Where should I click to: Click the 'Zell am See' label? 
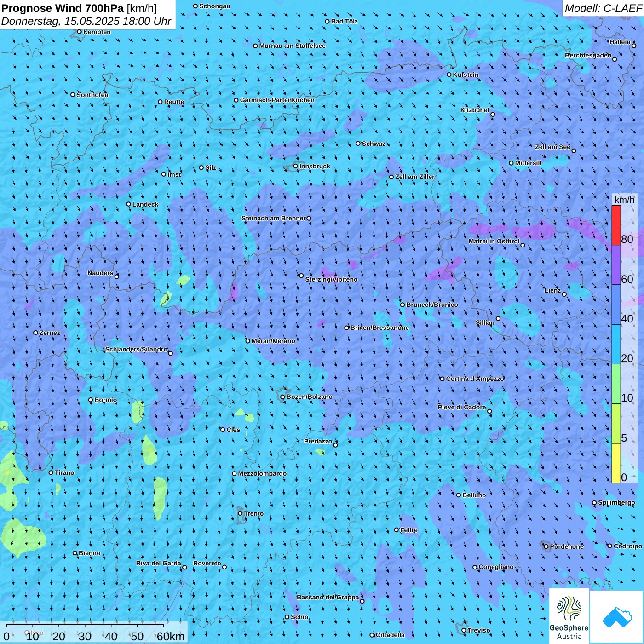click(x=552, y=147)
